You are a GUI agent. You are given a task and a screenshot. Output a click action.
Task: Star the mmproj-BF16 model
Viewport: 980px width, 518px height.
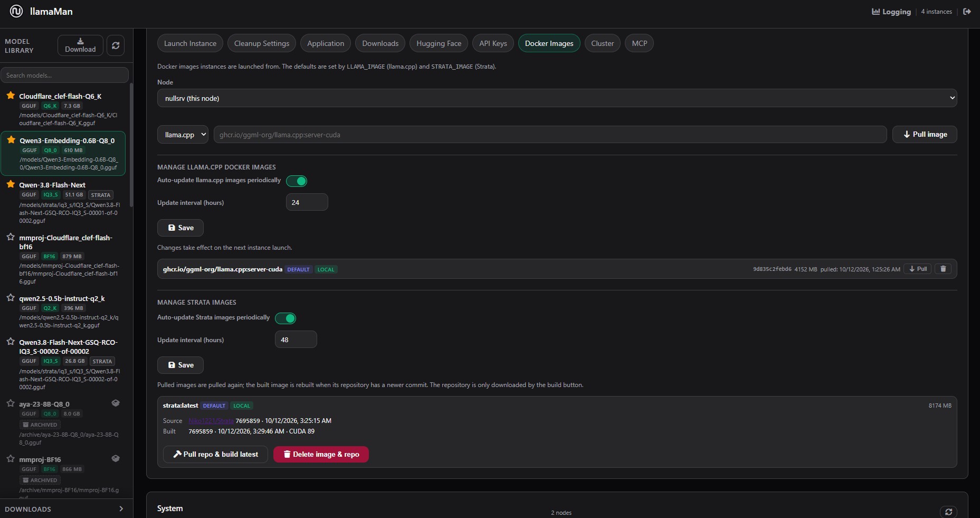point(11,459)
